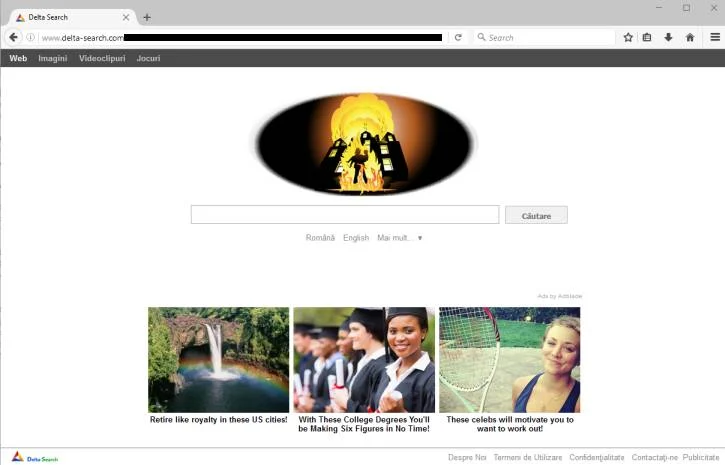Open the downloads arrow icon
Image resolution: width=725 pixels, height=465 pixels.
click(x=668, y=37)
